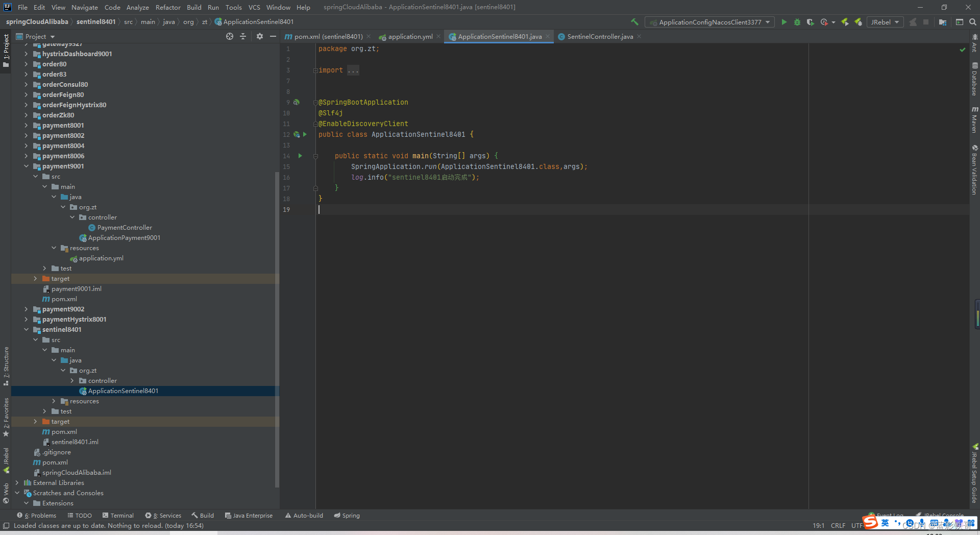Open the 6: Problems tool window
The image size is (980, 535).
[x=37, y=516]
